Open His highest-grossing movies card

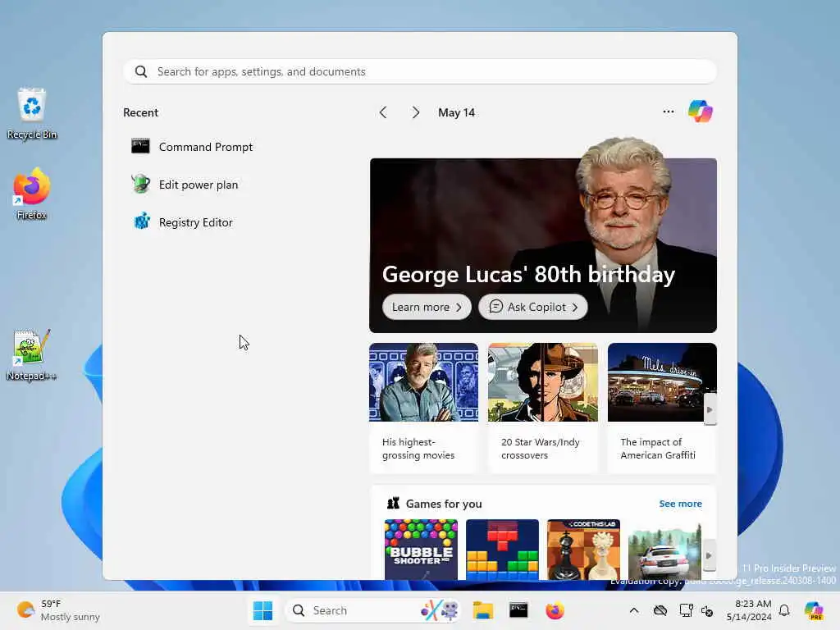[x=423, y=409]
